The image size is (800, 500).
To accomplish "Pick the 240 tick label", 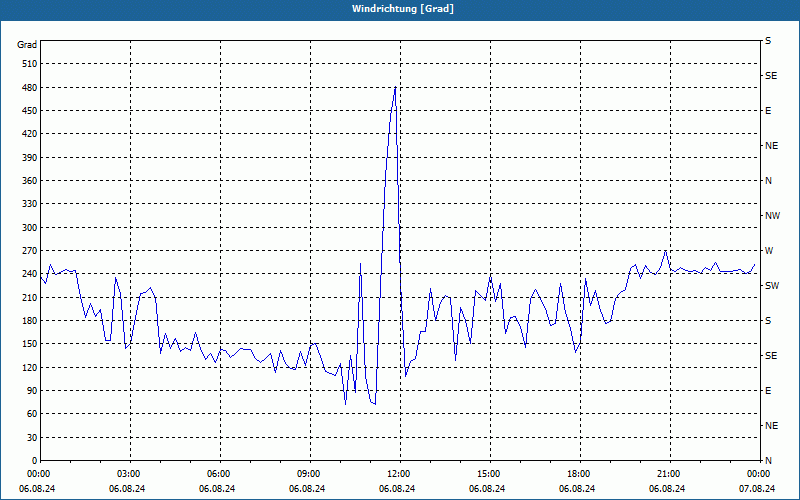I will [30, 274].
